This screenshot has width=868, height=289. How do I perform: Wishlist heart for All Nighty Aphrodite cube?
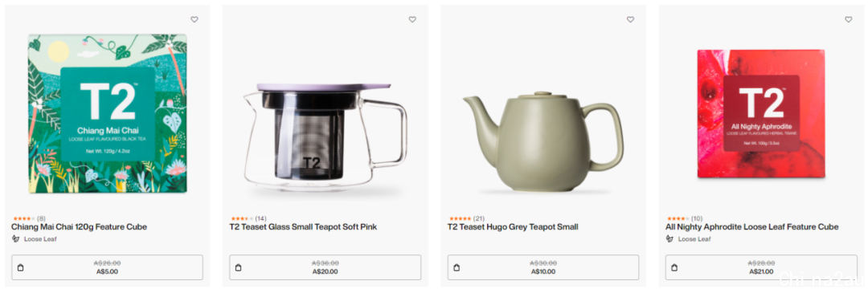(849, 19)
